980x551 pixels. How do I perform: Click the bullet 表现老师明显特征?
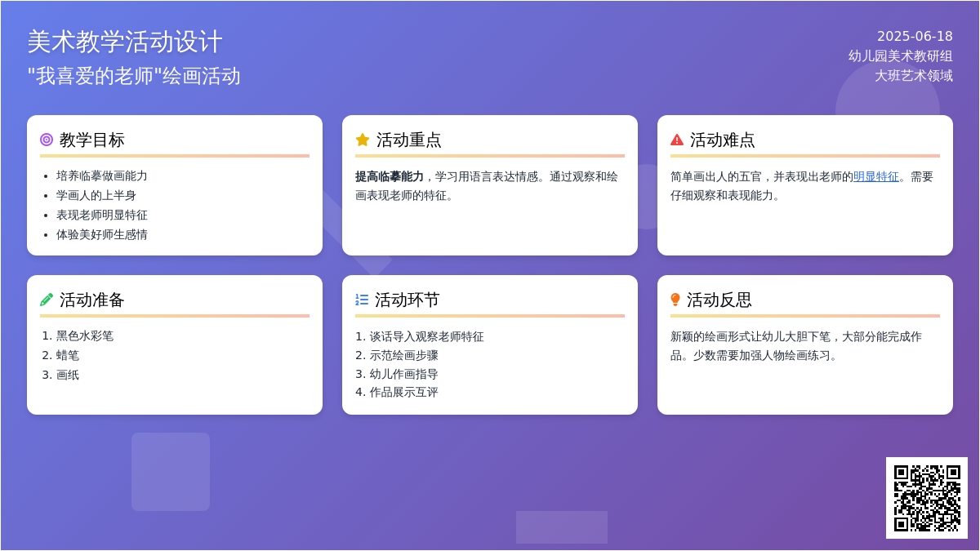click(102, 215)
